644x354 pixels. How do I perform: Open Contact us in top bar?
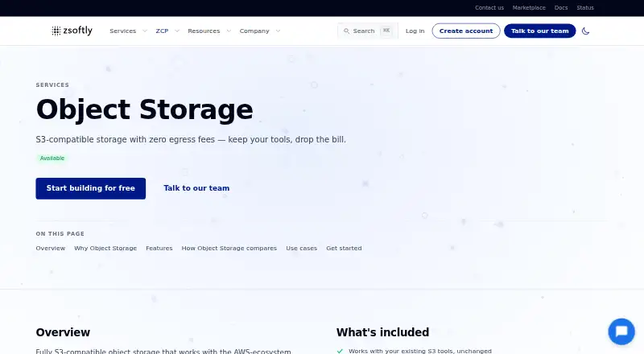click(x=489, y=8)
